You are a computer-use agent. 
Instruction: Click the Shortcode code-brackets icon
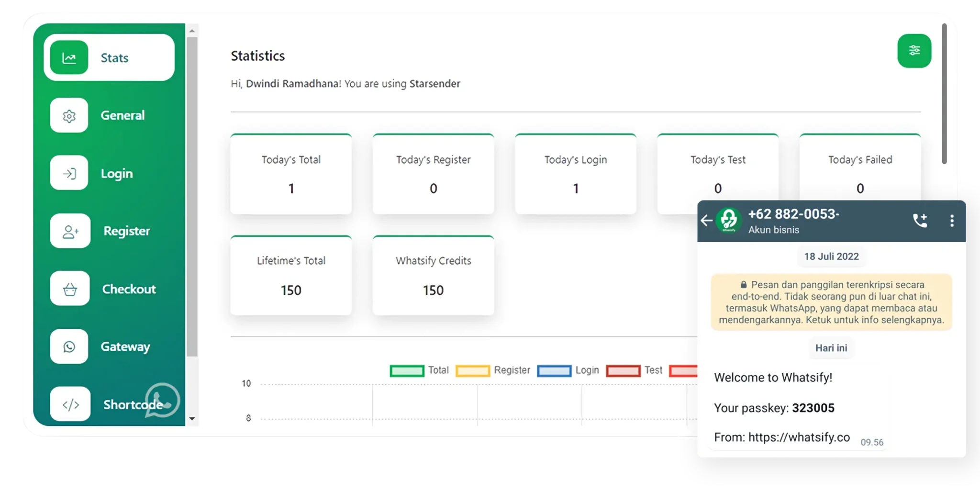[70, 404]
